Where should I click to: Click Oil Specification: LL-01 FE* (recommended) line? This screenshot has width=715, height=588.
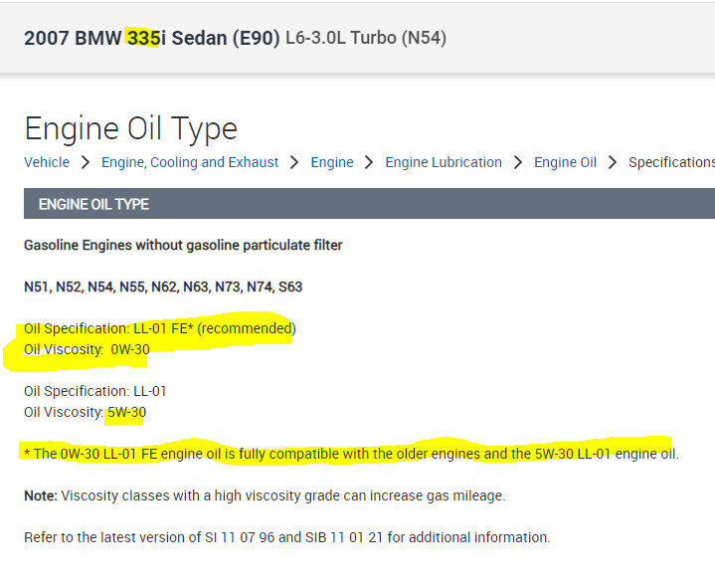click(x=159, y=328)
